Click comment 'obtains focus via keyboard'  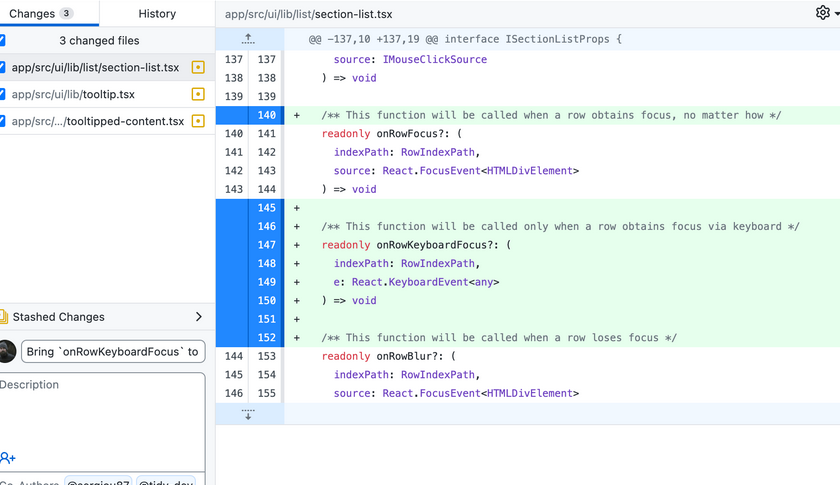(560, 226)
